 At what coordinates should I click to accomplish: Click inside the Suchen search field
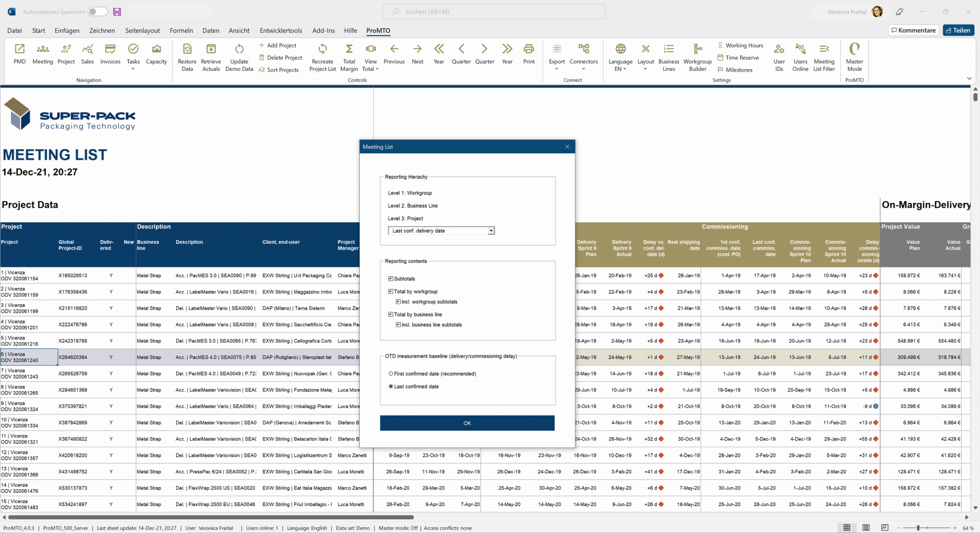[494, 11]
